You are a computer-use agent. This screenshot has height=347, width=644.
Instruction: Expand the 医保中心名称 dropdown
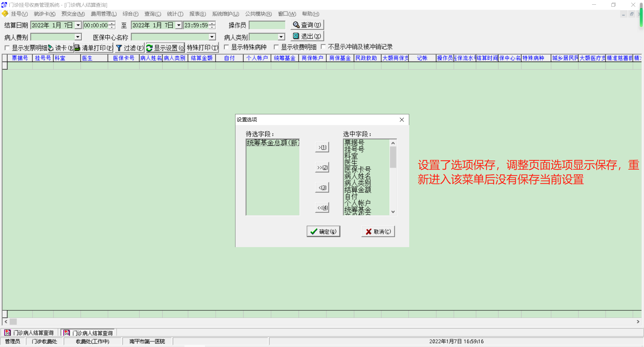click(212, 37)
